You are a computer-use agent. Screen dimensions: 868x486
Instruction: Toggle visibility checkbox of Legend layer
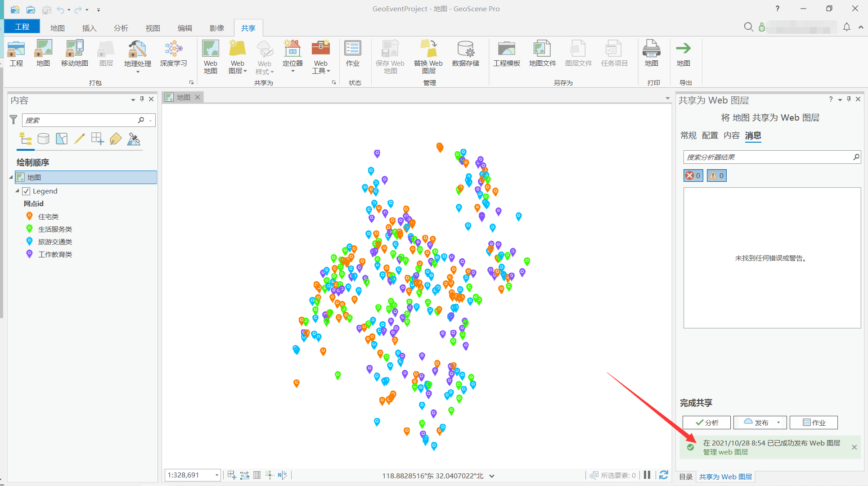pyautogui.click(x=26, y=191)
